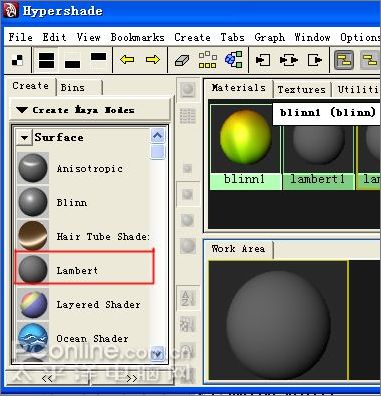Viewport: 381px width, 396px height.
Task: Toggle the highlighted yellow container view icon
Action: click(x=344, y=60)
